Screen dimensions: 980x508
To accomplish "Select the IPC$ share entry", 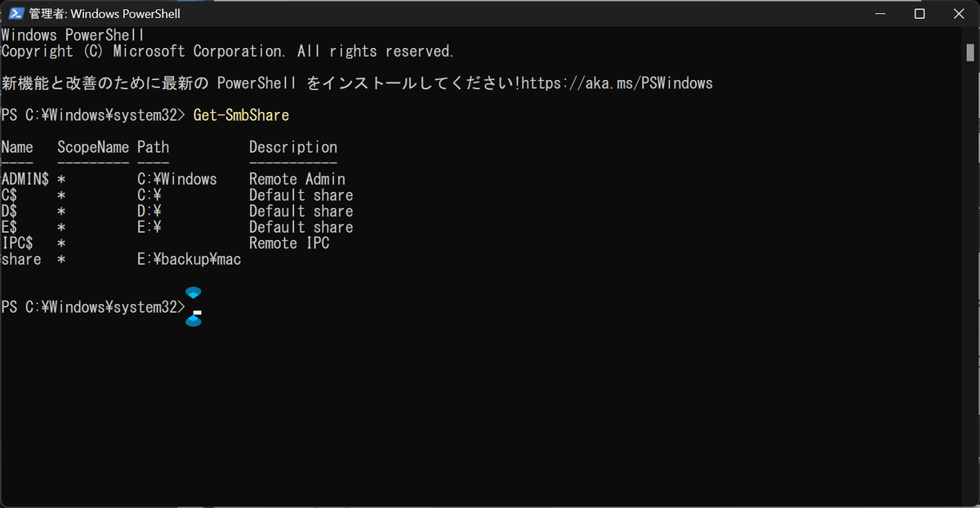I will 17,243.
